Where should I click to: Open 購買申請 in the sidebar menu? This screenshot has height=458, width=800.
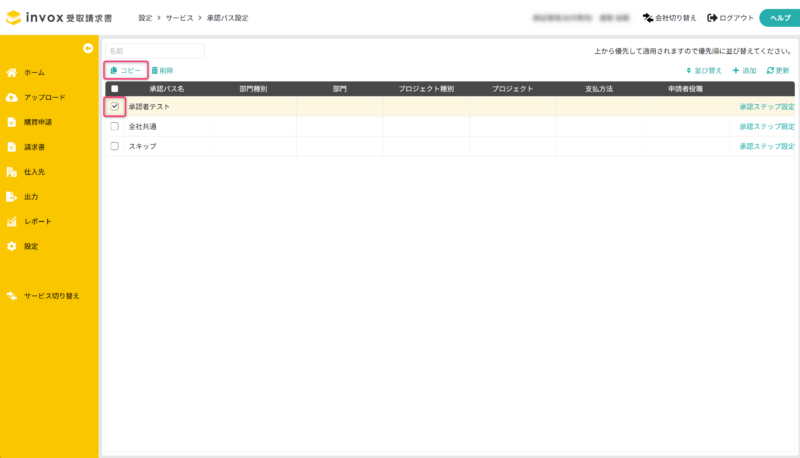[38, 122]
